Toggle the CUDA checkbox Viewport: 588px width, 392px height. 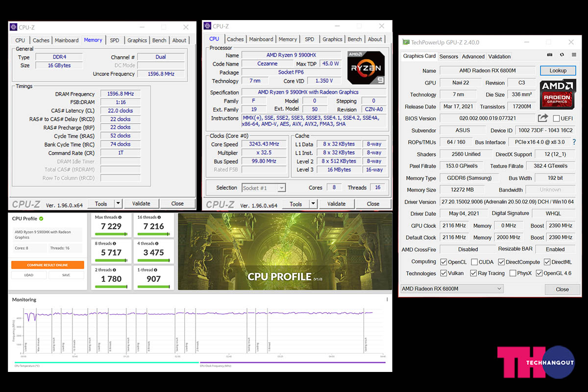pyautogui.click(x=474, y=262)
